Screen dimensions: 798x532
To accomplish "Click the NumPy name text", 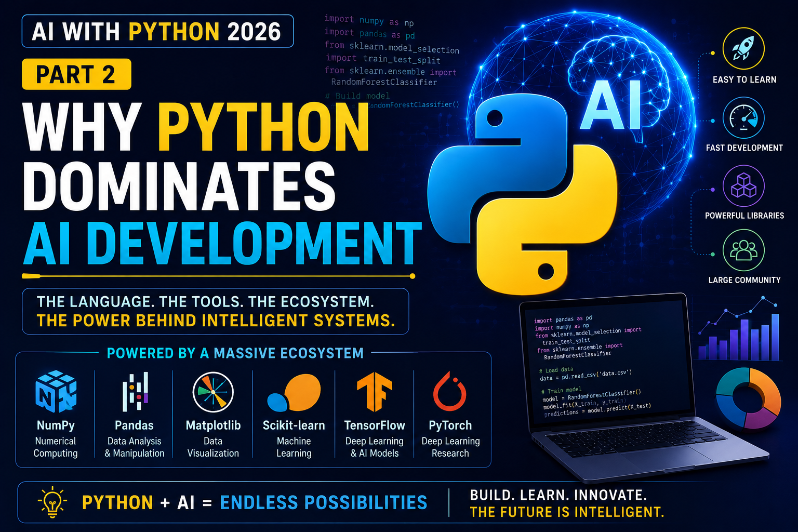I will [x=56, y=425].
